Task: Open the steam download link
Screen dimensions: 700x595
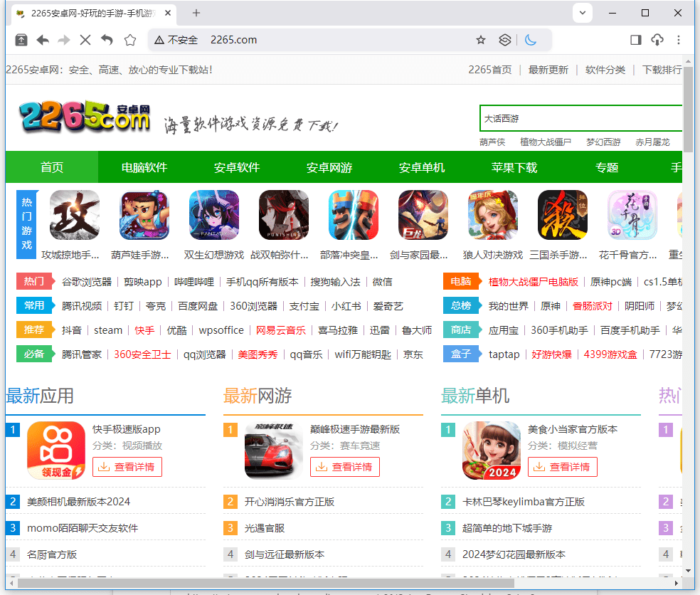Action: click(x=107, y=329)
